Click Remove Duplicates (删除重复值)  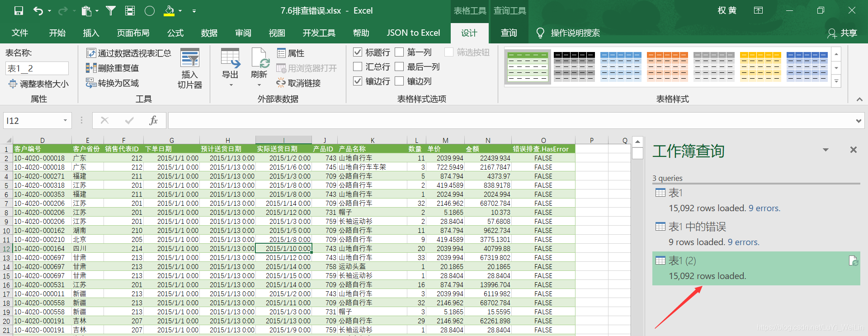coord(113,68)
